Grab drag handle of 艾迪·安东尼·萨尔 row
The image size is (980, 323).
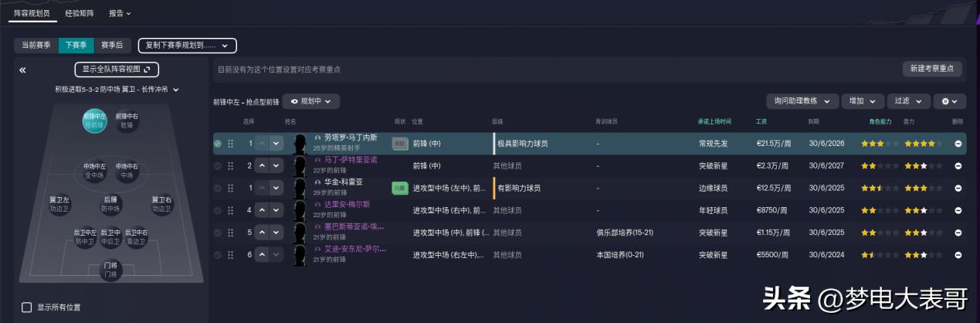tap(230, 254)
